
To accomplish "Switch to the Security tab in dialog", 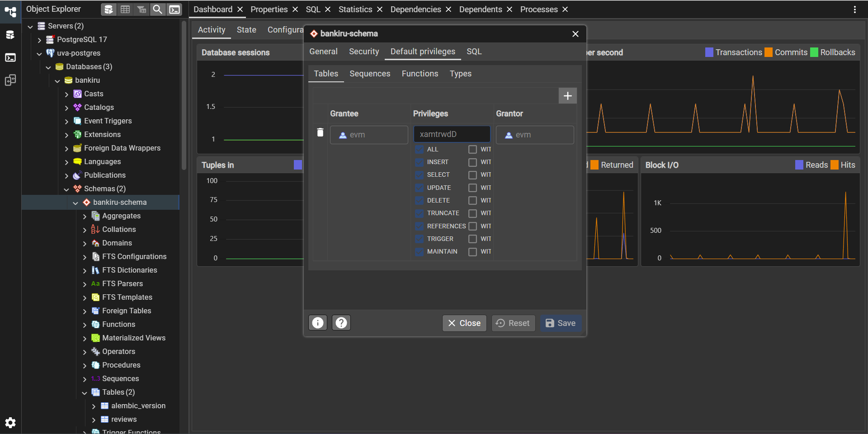I will 364,52.
